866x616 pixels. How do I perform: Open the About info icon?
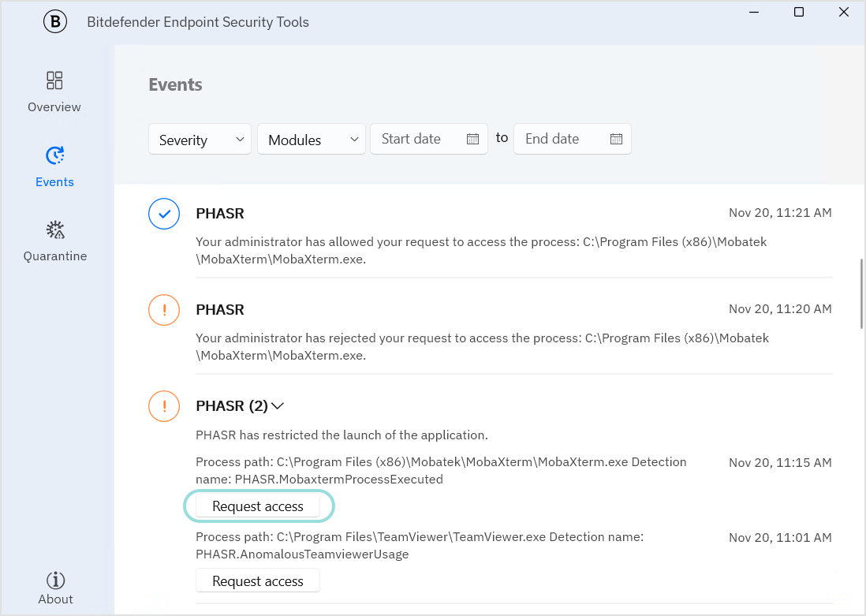55,581
